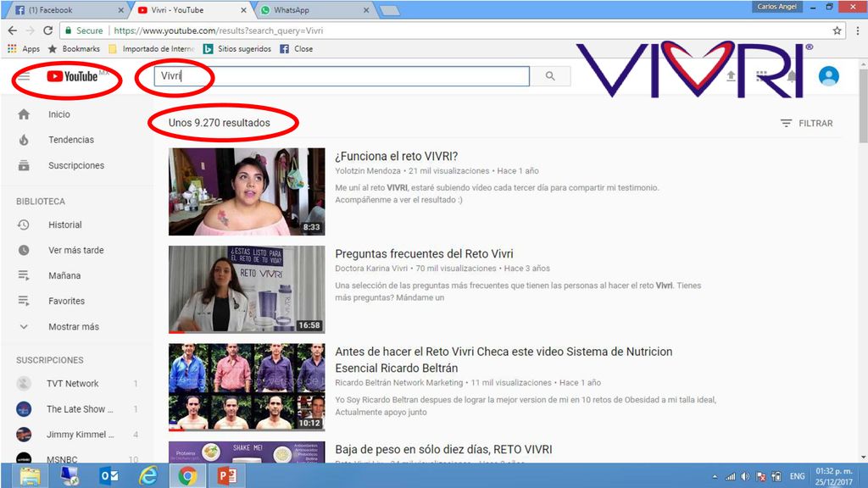
Task: Visit Yolotzin Mendoza channel
Action: [368, 171]
